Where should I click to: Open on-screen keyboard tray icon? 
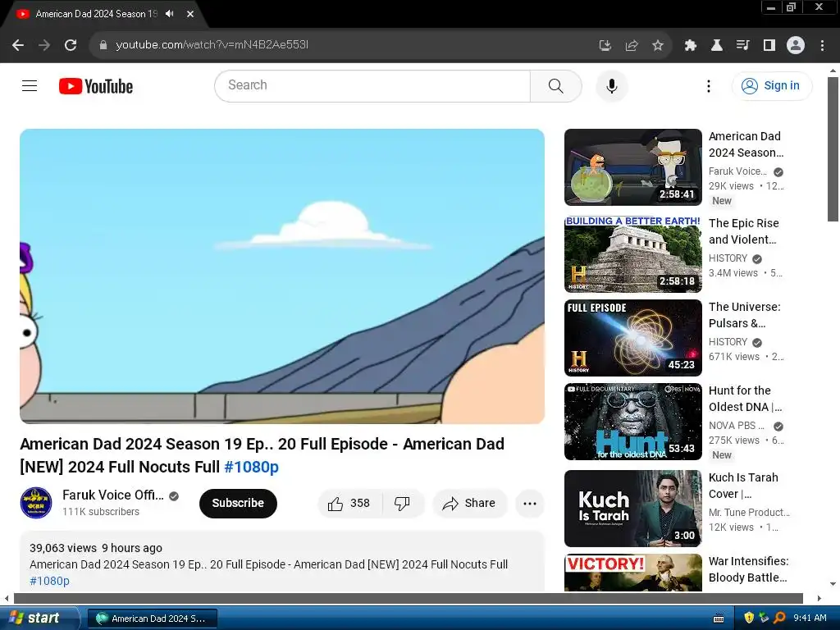coord(719,619)
